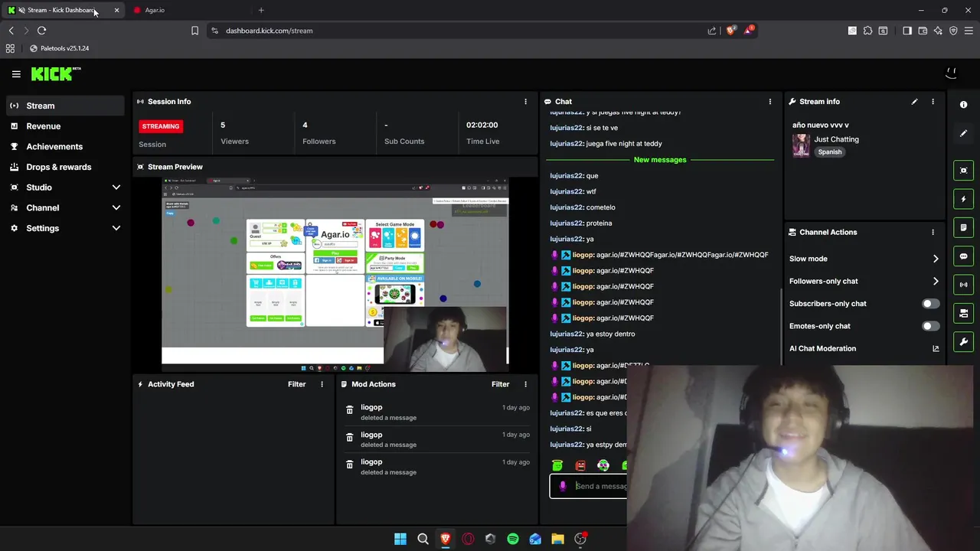The image size is (980, 551).
Task: Open Activity Feed three-dot menu
Action: (322, 384)
